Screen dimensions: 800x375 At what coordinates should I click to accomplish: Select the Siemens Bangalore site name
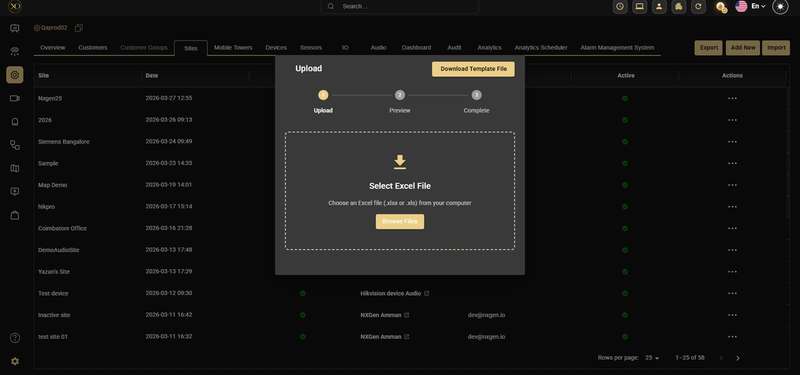[64, 142]
